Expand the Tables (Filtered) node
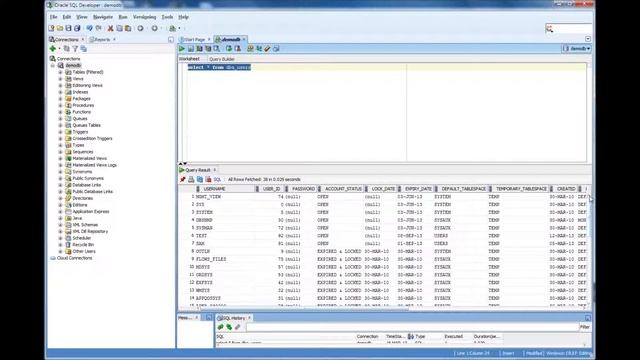 click(60, 72)
